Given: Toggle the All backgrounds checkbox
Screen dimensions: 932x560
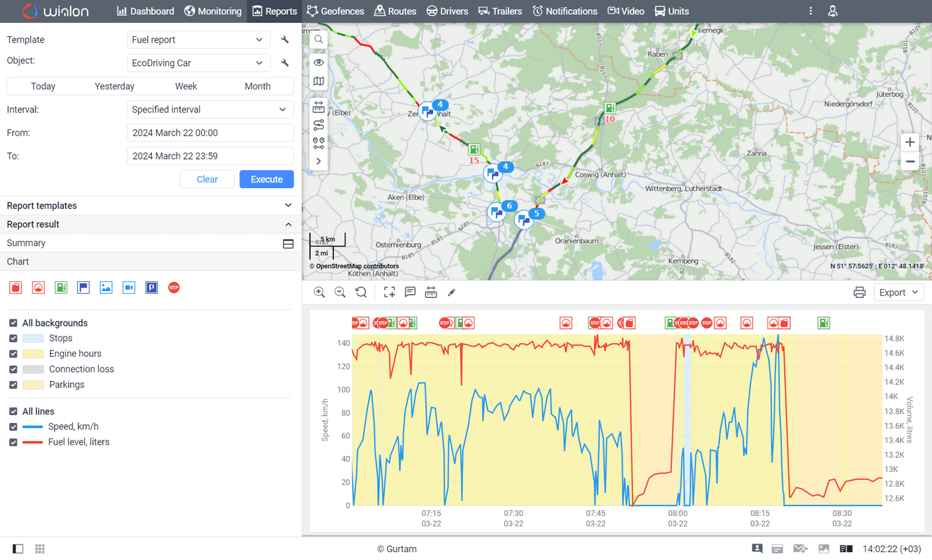Looking at the screenshot, I should pos(14,323).
